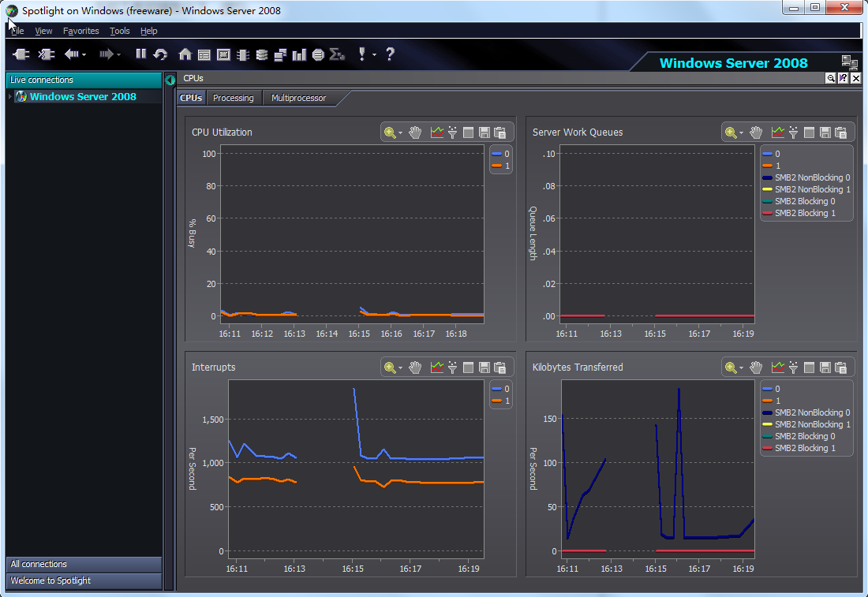The height and width of the screenshot is (597, 868).
Task: Click save icon on Server Work Queues chart
Action: click(x=825, y=132)
